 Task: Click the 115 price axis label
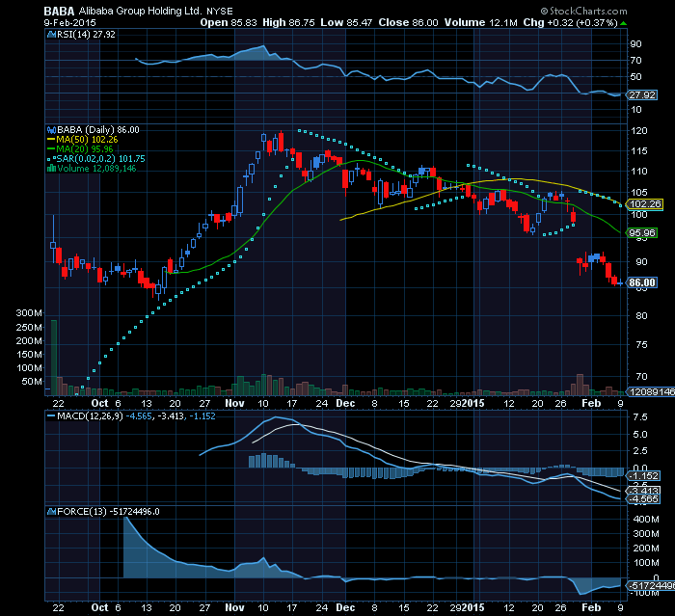638,151
